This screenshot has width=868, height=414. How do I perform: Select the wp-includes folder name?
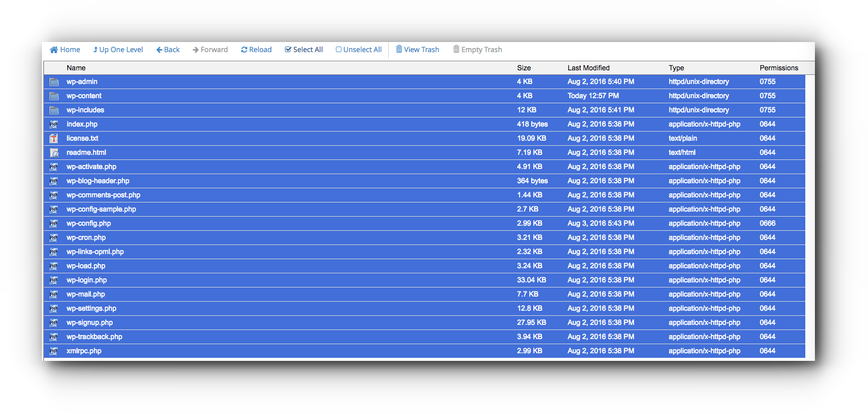point(85,110)
